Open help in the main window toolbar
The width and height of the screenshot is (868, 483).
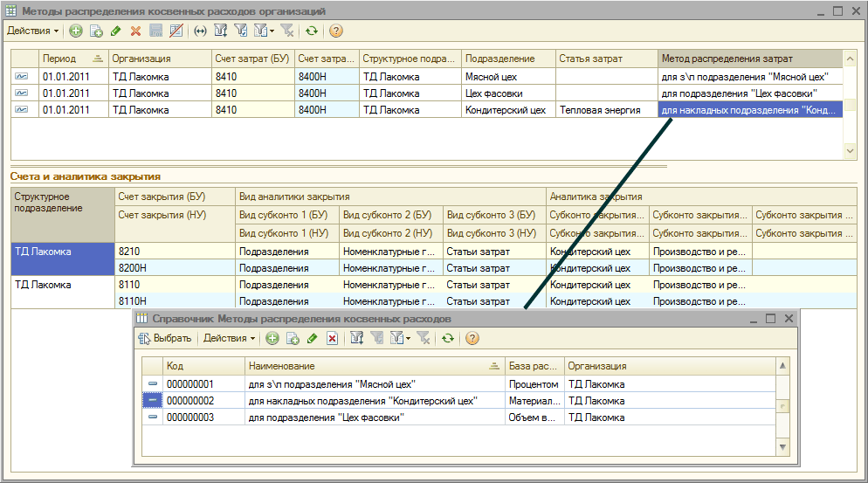click(335, 31)
